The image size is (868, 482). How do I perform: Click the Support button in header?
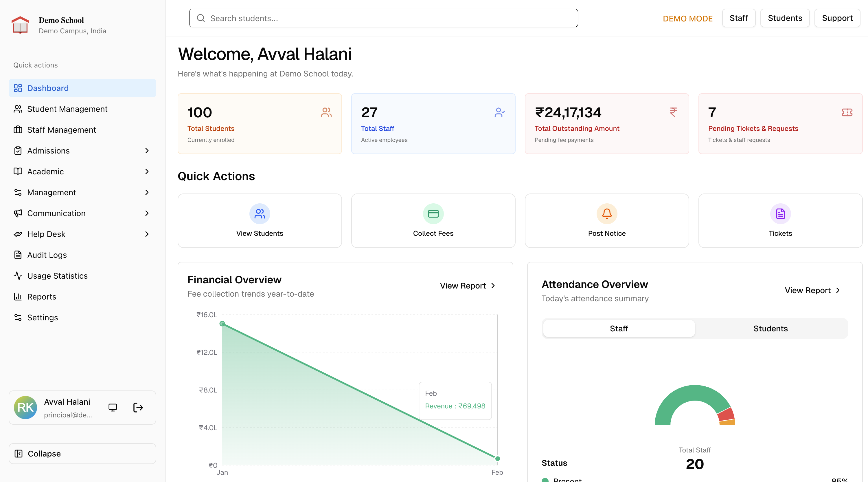tap(837, 18)
